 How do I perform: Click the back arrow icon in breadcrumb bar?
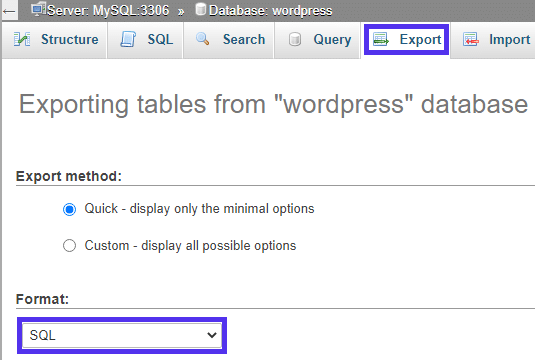(x=9, y=11)
